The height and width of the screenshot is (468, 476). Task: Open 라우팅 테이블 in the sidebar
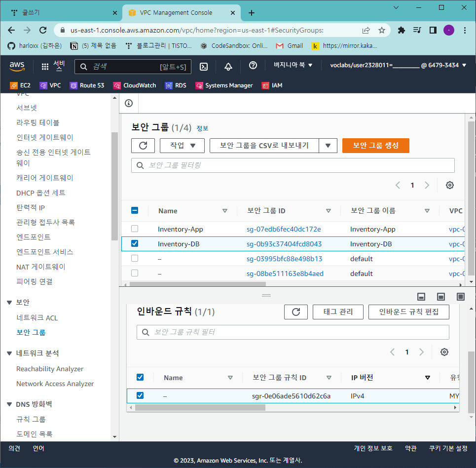coord(38,123)
